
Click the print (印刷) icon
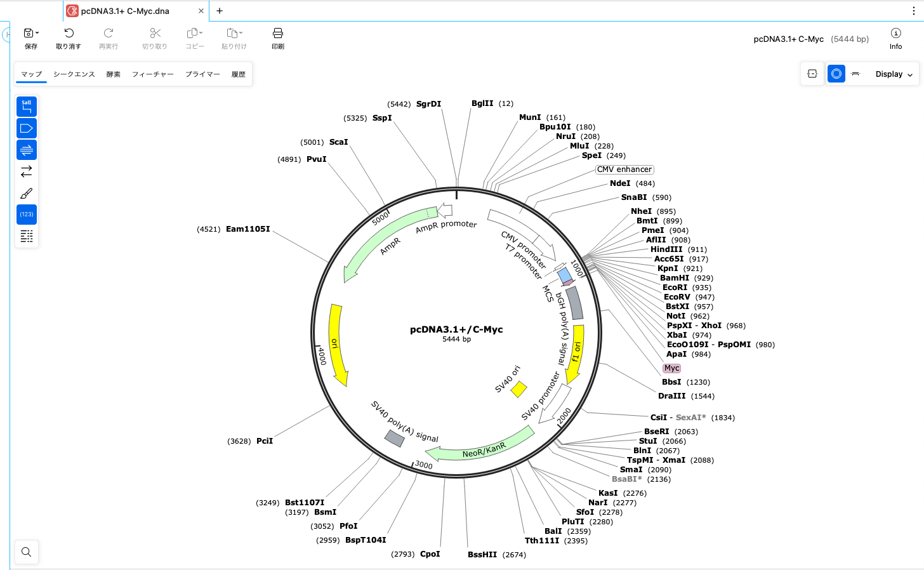coord(277,34)
